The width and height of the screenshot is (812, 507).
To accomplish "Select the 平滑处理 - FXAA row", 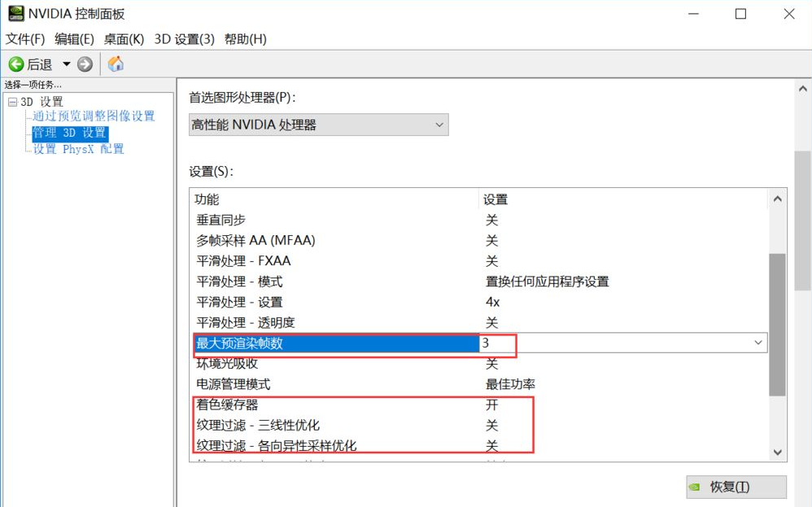I will click(x=478, y=261).
